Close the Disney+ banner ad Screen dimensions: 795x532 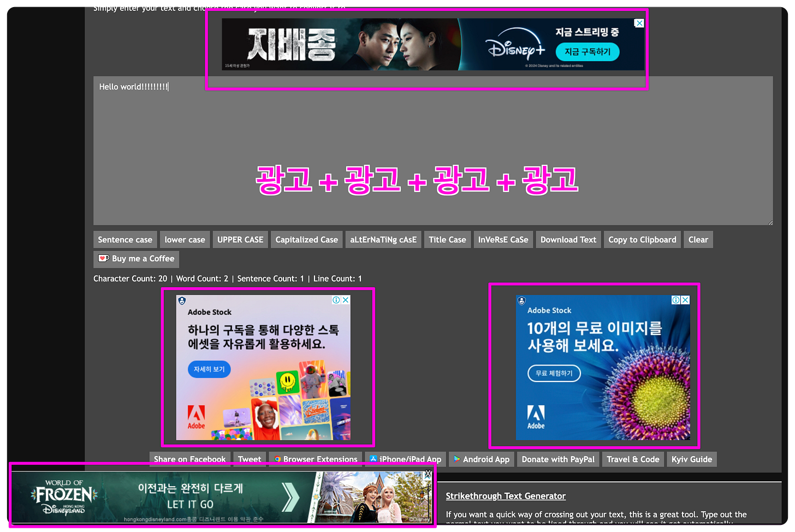click(639, 23)
